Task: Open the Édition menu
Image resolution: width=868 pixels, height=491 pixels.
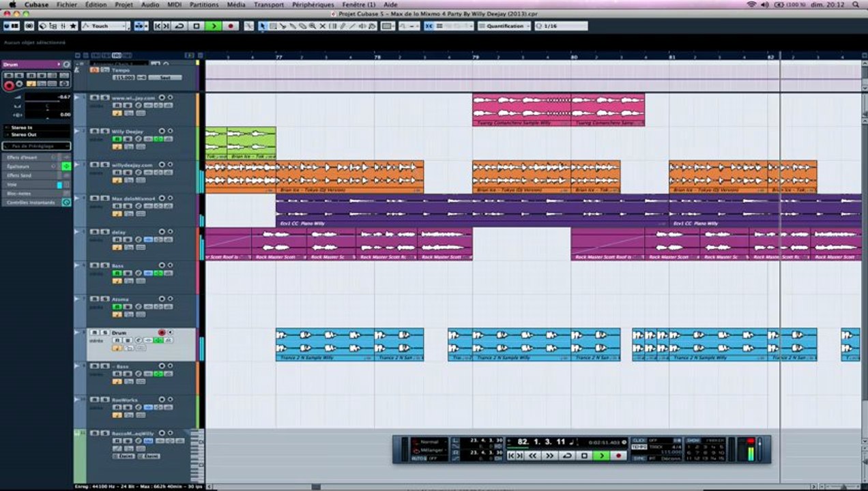Action: 96,4
